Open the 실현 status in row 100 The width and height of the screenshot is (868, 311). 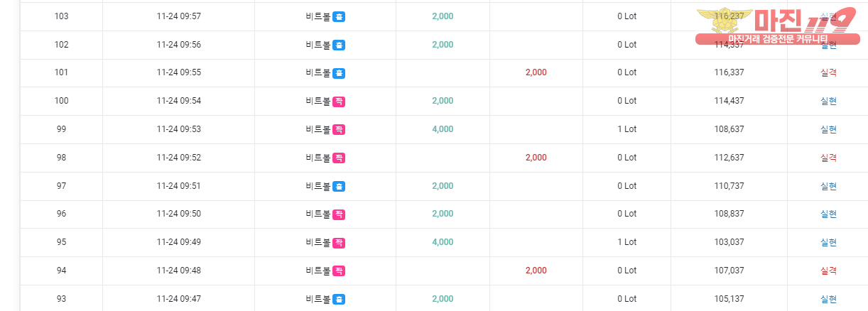pyautogui.click(x=828, y=101)
